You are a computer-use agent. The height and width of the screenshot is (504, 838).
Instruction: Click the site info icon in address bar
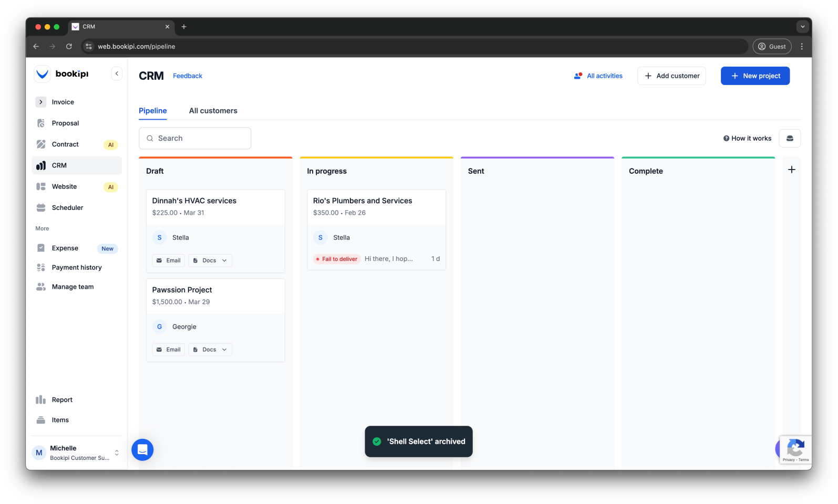(89, 47)
